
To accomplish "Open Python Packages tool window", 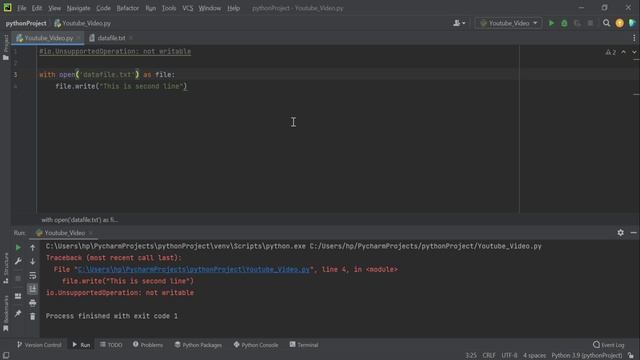I will [198, 345].
